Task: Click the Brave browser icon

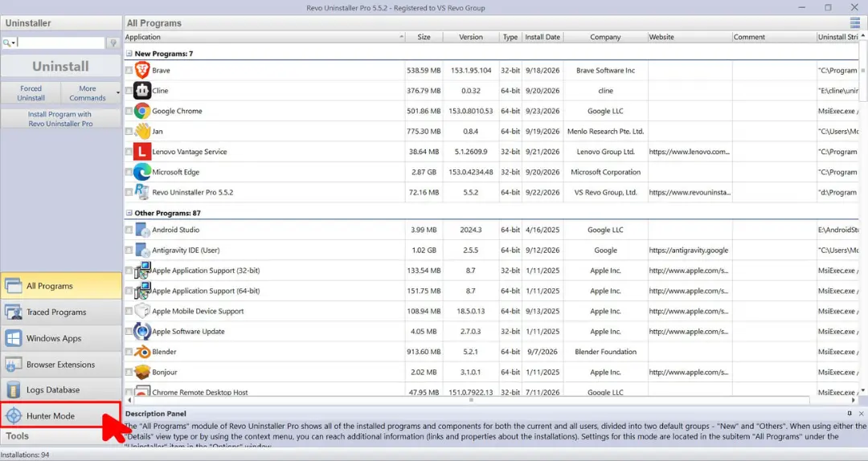Action: [142, 71]
